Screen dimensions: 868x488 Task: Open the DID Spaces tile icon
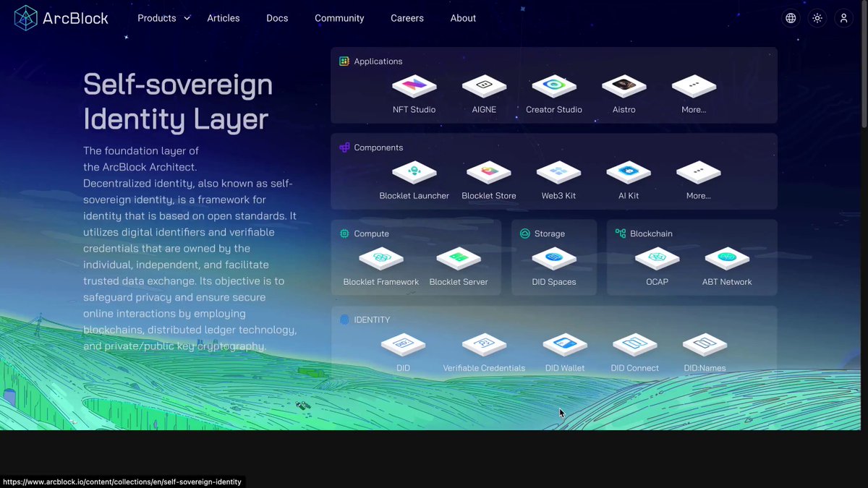554,258
